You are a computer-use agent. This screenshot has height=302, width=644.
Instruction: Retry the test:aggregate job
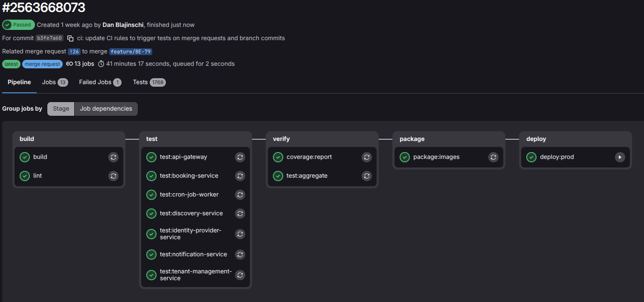tap(367, 176)
